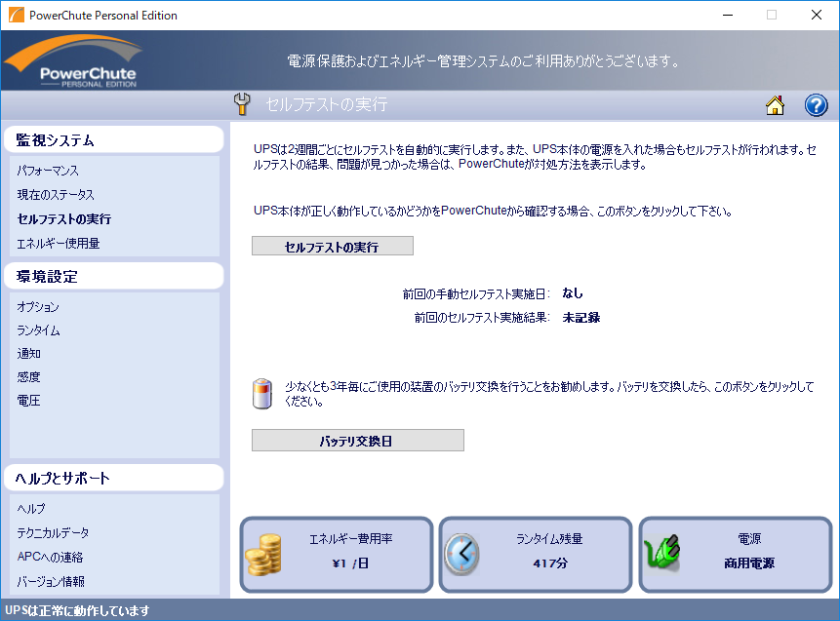Open 感度 settings in sidebar

coord(29,377)
